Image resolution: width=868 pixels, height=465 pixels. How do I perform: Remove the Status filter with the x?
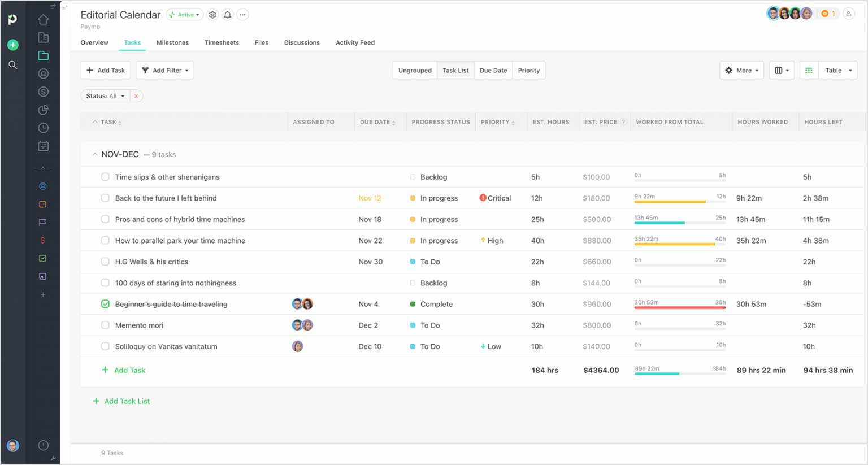tap(136, 96)
